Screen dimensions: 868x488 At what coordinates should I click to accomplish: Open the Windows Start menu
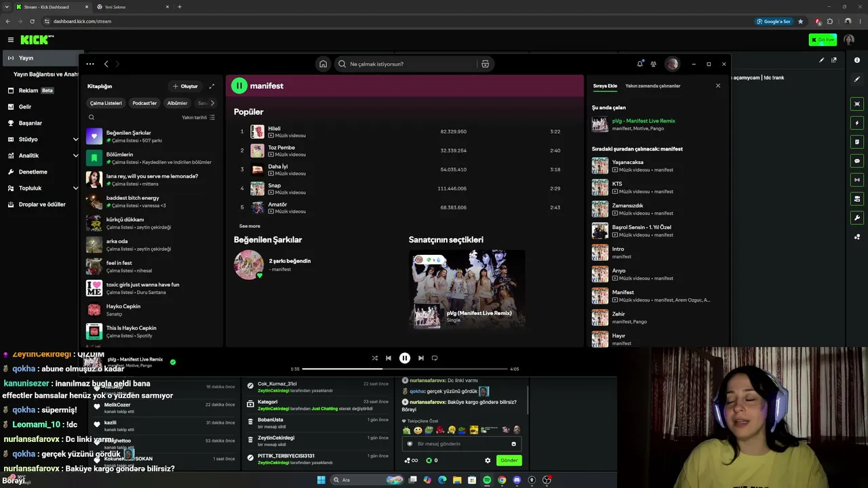coord(321,480)
